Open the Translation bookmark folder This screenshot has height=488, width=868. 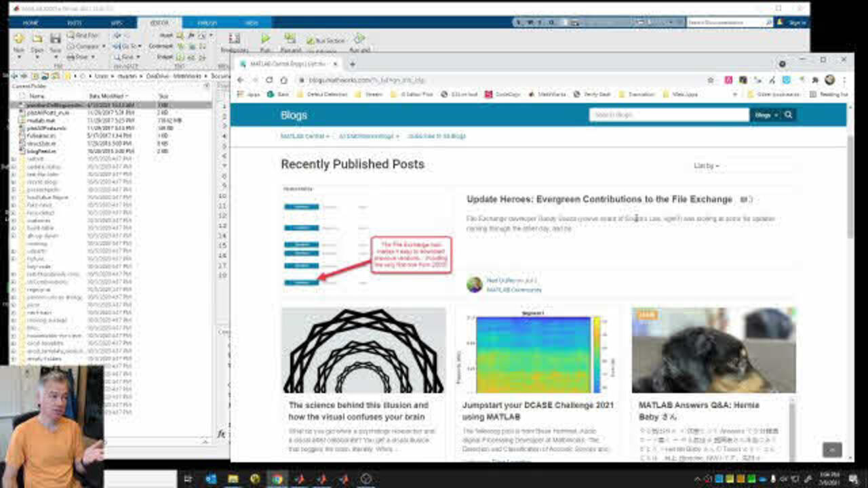(x=637, y=94)
